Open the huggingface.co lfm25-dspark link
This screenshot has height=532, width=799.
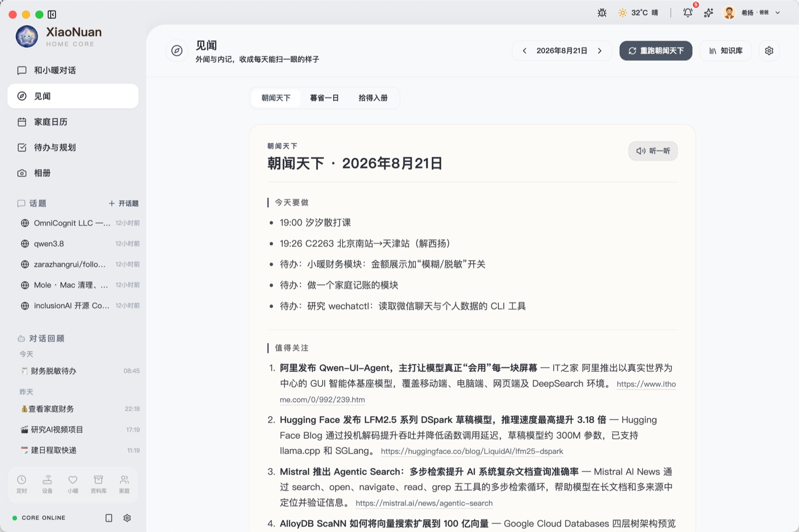point(472,451)
